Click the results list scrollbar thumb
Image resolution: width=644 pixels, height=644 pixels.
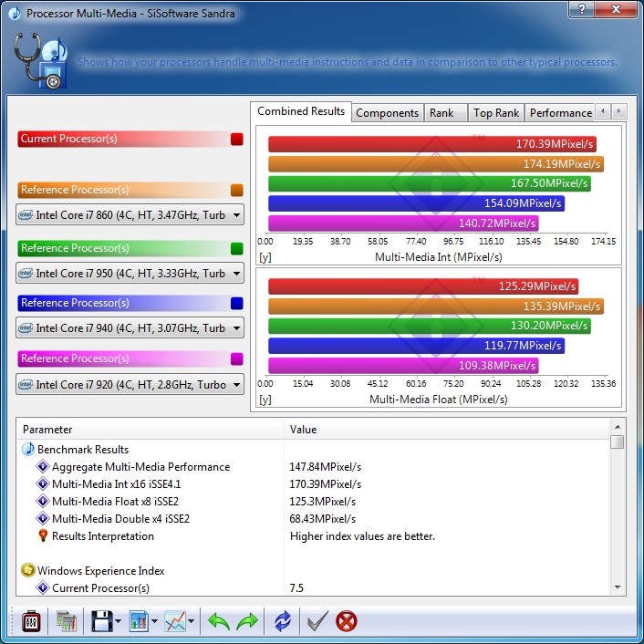pyautogui.click(x=618, y=441)
